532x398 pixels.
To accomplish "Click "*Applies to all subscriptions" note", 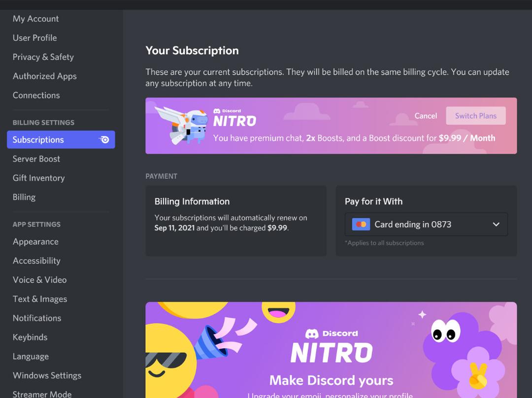I will pyautogui.click(x=384, y=243).
